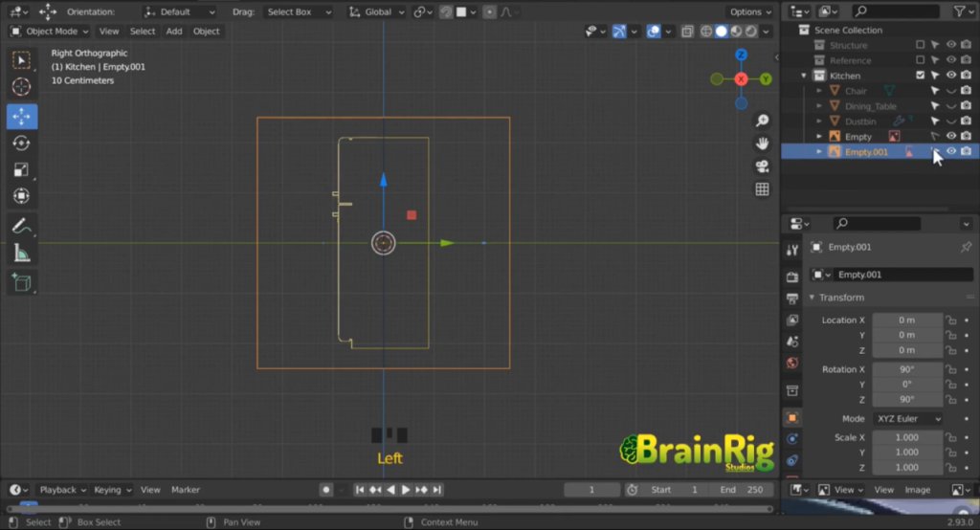
Task: Uncheck the Kitchen collection checkbox
Action: [x=920, y=75]
